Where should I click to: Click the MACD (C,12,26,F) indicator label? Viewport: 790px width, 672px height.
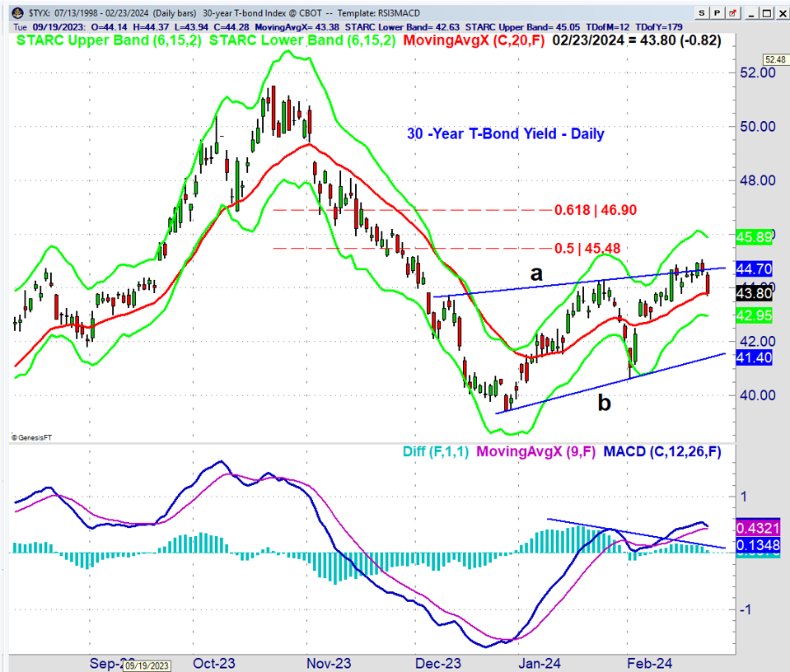click(x=667, y=450)
